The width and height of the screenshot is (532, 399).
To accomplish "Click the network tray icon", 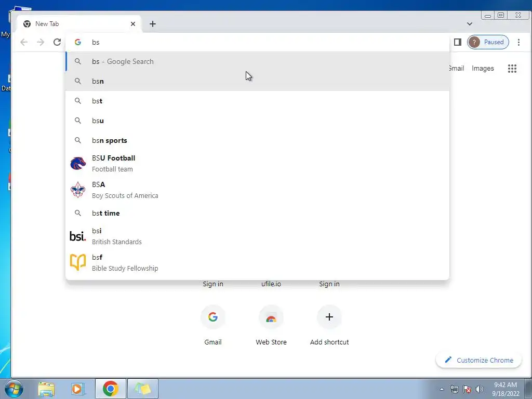I will (x=454, y=389).
